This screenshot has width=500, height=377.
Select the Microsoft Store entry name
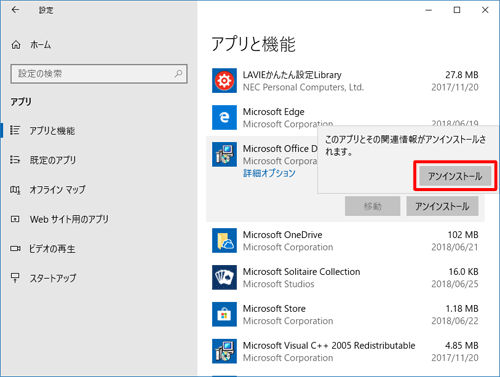(274, 309)
